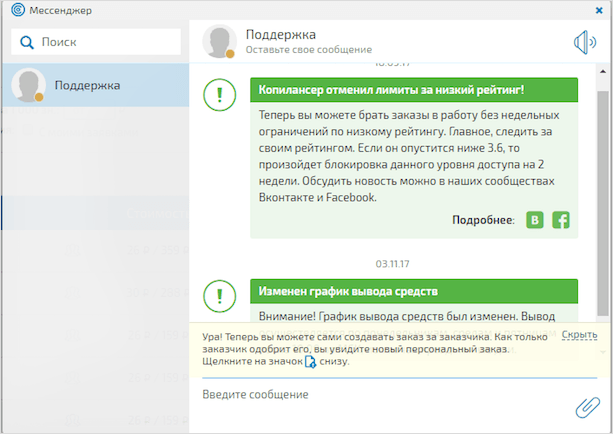613x434 pixels.
Task: Click Поддержка avatar in chat header
Action: point(219,41)
